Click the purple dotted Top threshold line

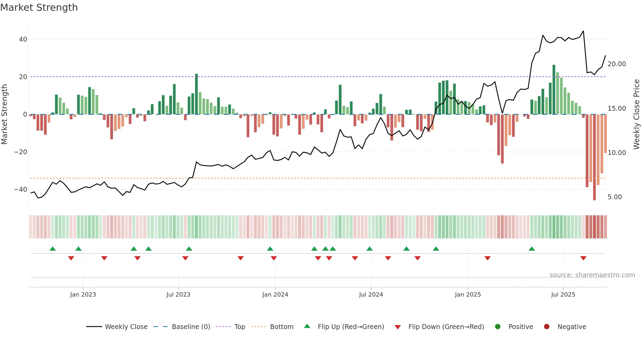pyautogui.click(x=318, y=77)
